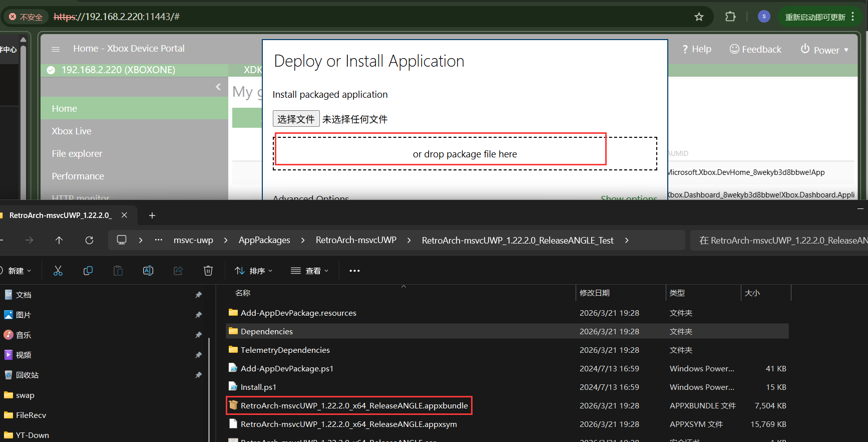868x442 pixels.
Task: Collapse the Device Portal sidebar arrow
Action: [218, 87]
